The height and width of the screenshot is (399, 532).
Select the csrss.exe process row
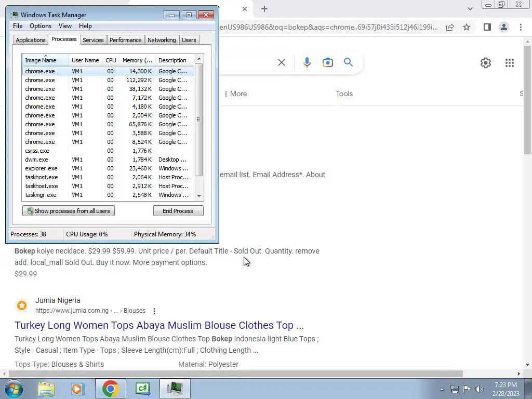click(x=108, y=151)
